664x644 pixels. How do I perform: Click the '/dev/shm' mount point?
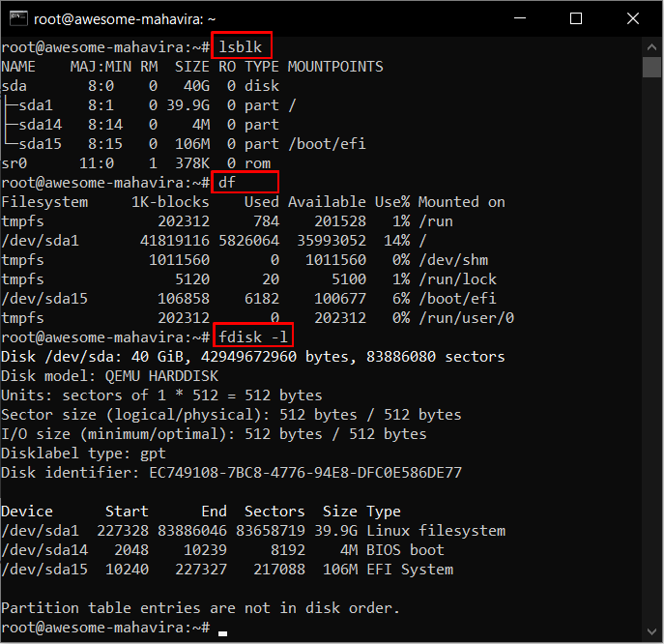click(453, 260)
